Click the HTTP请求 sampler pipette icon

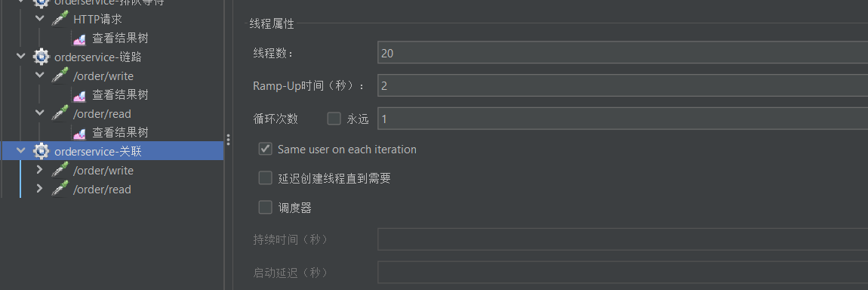pos(60,19)
